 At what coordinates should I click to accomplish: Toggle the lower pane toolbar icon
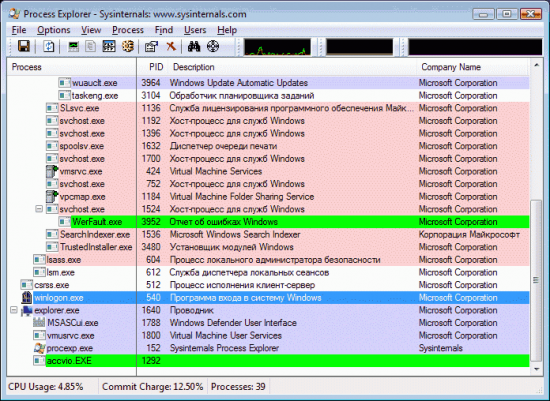click(x=109, y=46)
